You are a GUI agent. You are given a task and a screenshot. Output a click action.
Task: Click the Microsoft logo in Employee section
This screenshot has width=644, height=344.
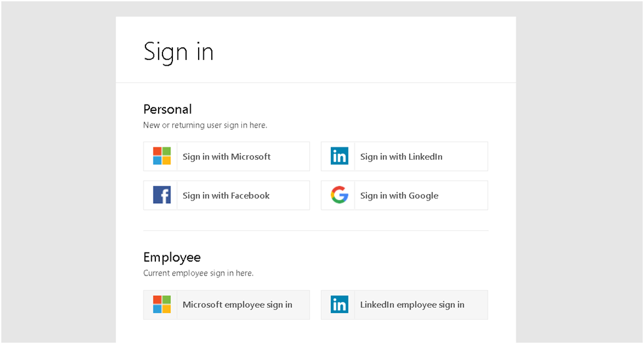click(x=162, y=305)
